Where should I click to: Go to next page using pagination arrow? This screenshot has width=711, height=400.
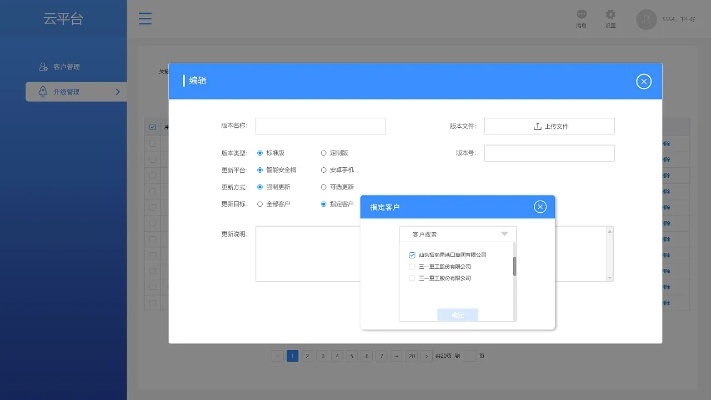coord(427,355)
